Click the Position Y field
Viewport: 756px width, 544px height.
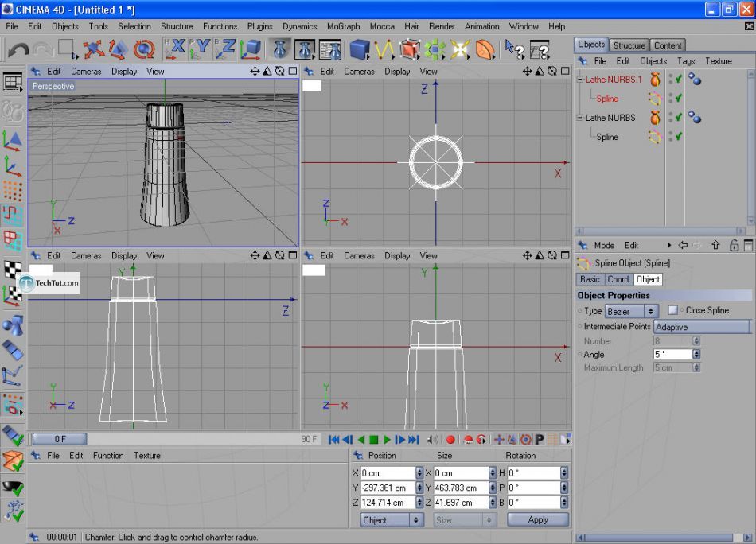coord(388,488)
